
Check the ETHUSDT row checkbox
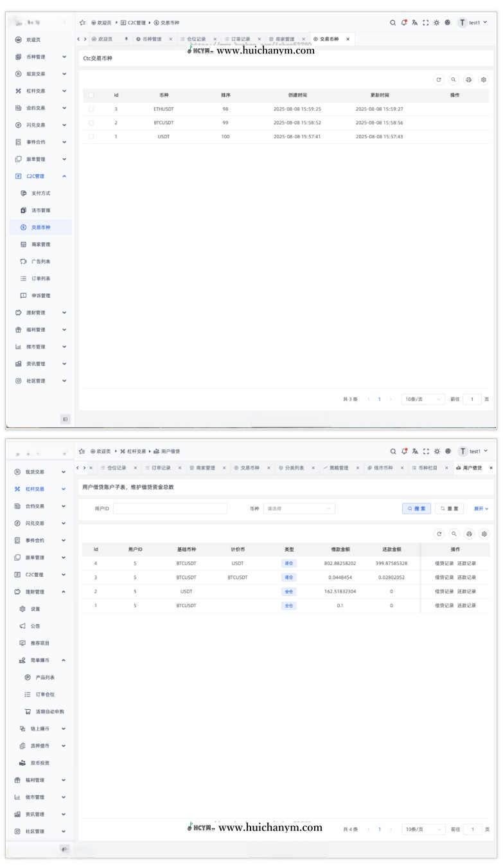(91, 109)
